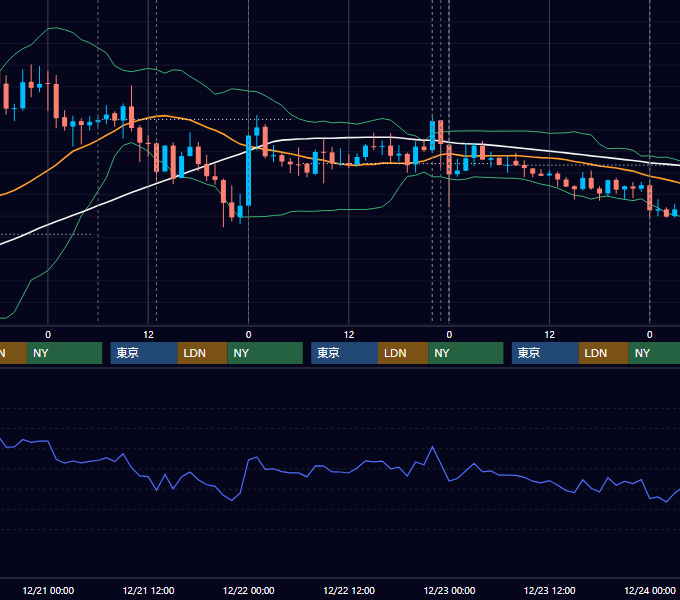The height and width of the screenshot is (600, 680).
Task: Click the NY session block spanning 12/23 00:00
Action: 466,353
